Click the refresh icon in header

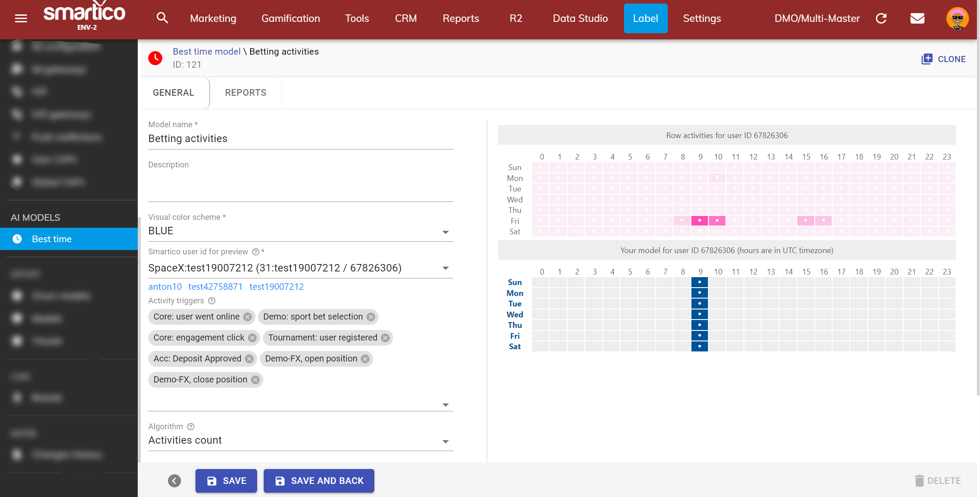[x=881, y=18]
